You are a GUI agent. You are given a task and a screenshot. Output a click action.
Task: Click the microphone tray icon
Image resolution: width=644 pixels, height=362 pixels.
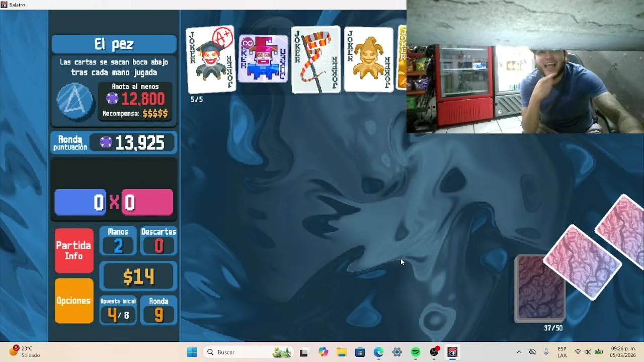coord(546,352)
